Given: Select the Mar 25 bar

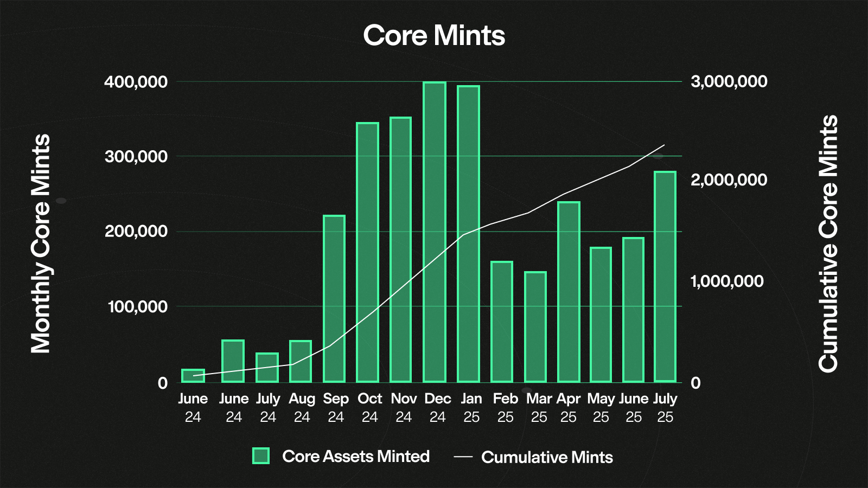Looking at the screenshot, I should (535, 327).
